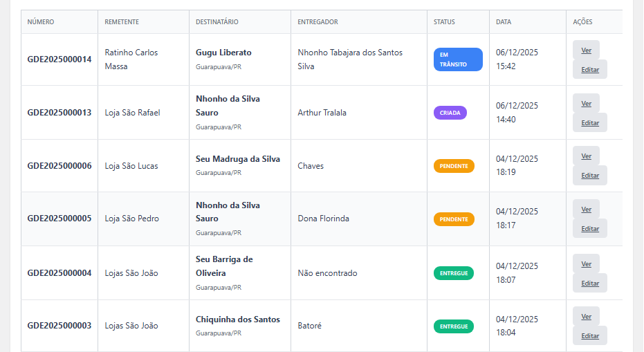Select the Status column header
Viewport: 644px width, 352px height.
click(444, 22)
